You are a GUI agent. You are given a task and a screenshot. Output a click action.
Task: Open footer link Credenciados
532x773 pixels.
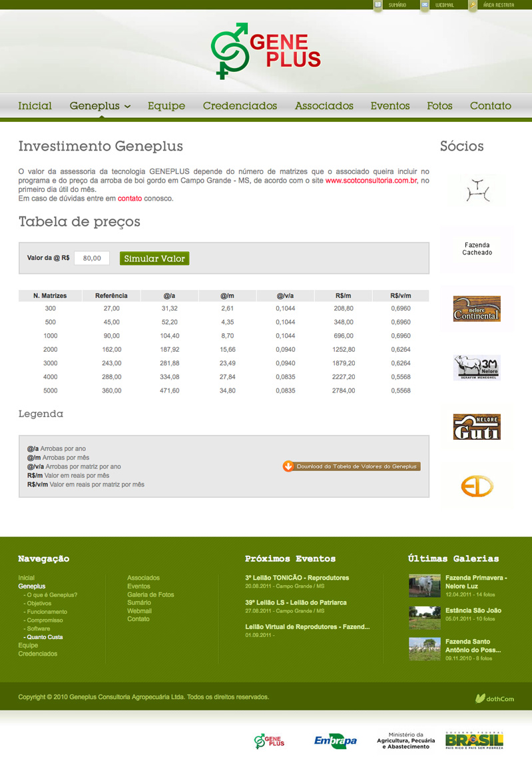tap(38, 654)
